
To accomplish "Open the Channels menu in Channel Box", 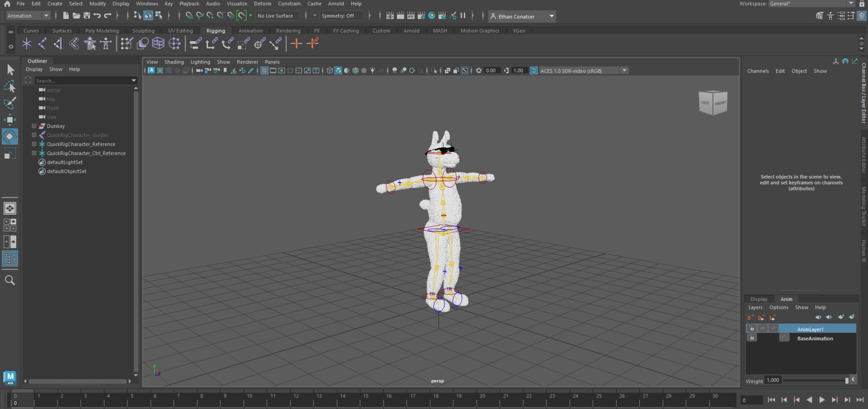I will [758, 71].
